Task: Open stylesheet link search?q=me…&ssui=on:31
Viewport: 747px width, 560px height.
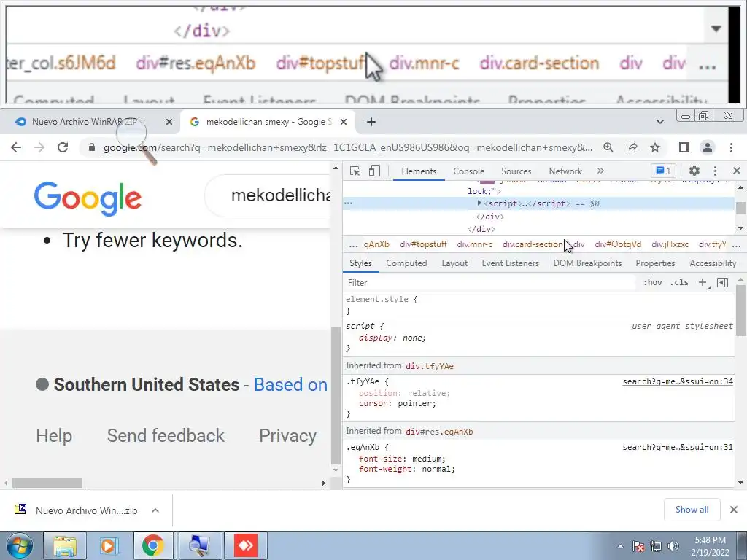Action: click(x=678, y=447)
